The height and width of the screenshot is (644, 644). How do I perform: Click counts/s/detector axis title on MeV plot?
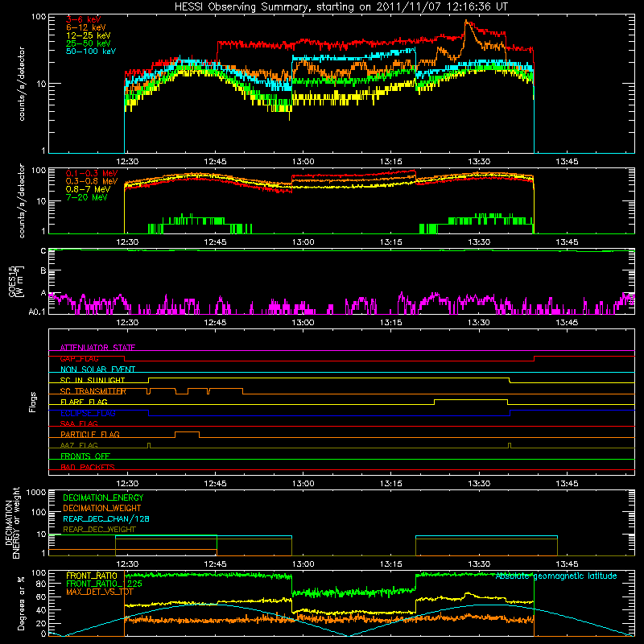click(22, 200)
